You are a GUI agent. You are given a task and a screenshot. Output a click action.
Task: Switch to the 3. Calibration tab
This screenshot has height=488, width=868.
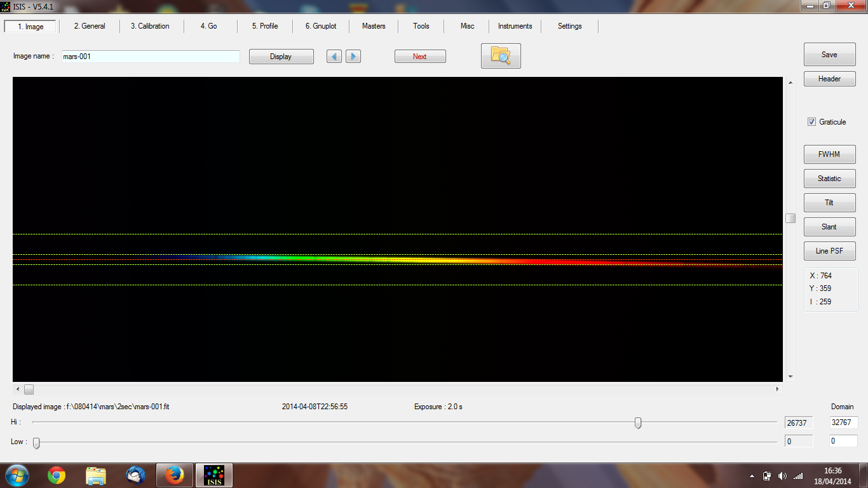tap(150, 26)
